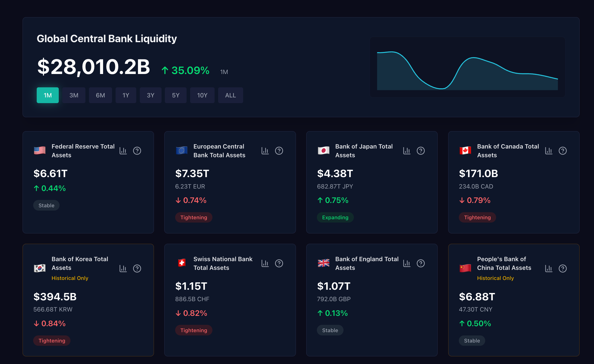
Task: Select the 1M time range
Action: [48, 95]
